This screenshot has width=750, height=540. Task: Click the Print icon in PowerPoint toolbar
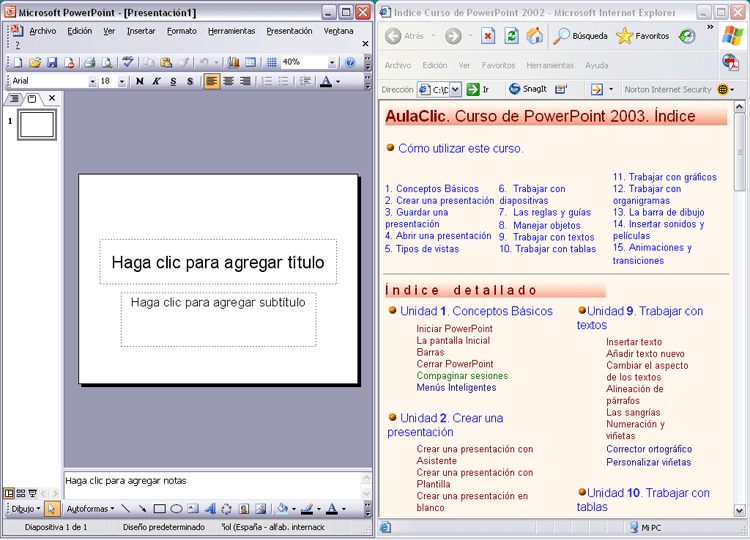click(88, 62)
